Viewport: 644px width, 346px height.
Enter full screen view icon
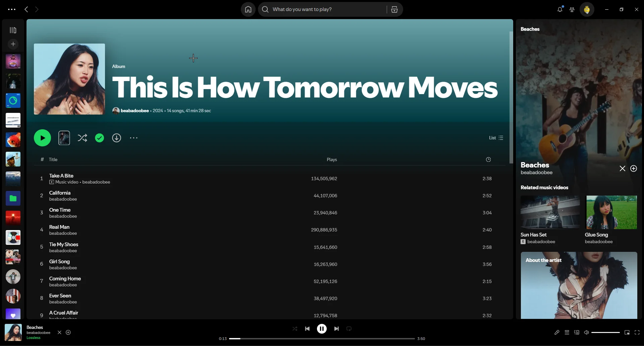637,332
